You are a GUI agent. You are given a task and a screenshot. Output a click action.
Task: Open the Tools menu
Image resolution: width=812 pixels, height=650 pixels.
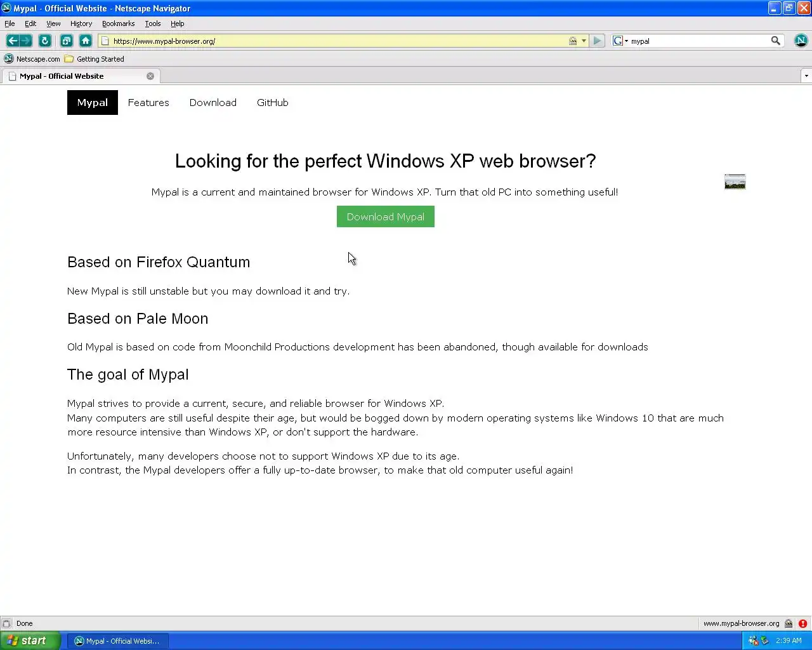(x=153, y=23)
